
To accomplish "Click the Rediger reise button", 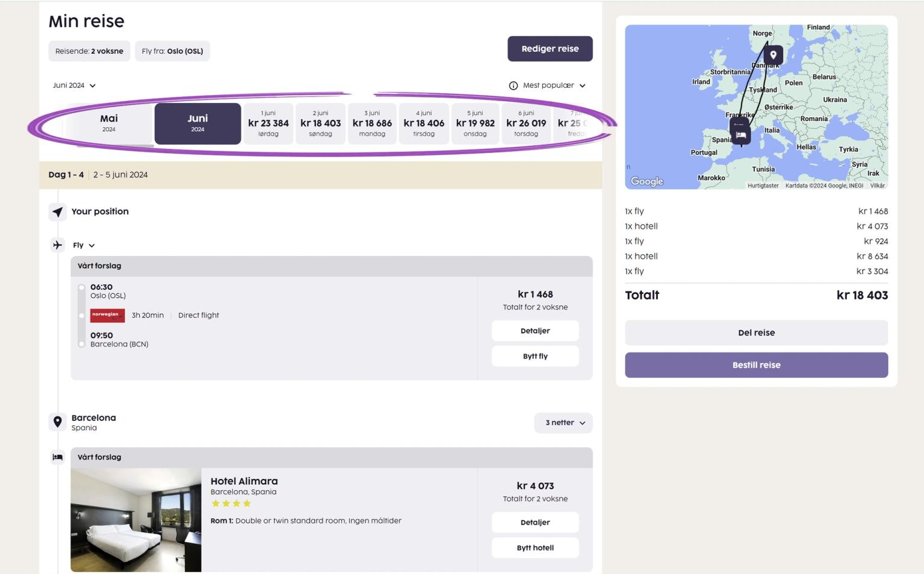I will pos(550,49).
